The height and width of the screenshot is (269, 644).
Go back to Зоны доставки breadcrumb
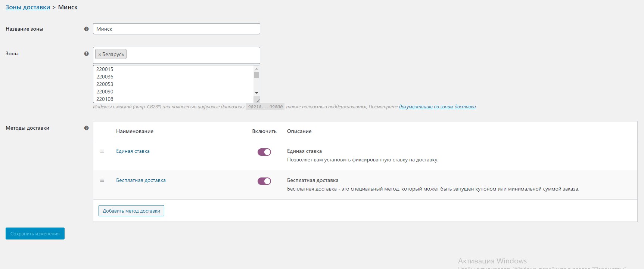[x=28, y=7]
